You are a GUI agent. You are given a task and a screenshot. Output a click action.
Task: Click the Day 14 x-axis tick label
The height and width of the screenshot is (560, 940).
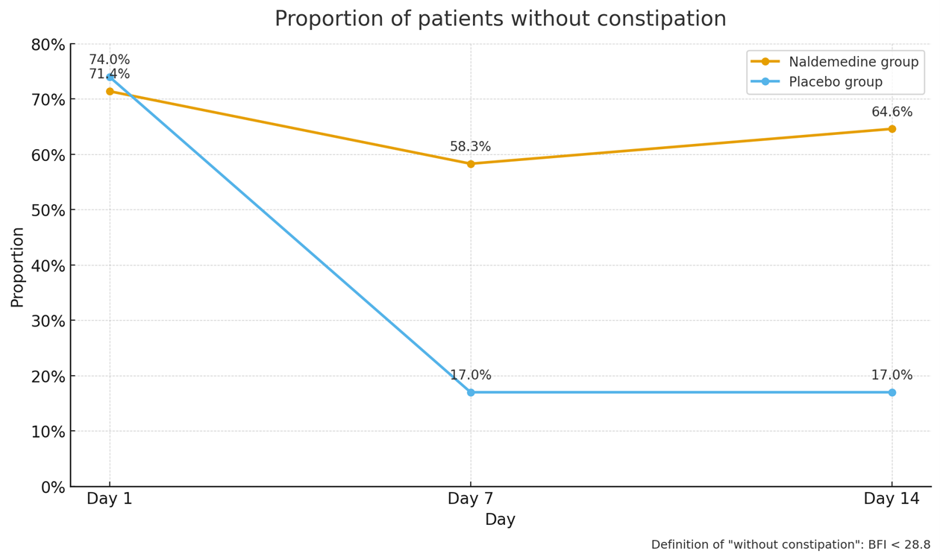click(892, 499)
